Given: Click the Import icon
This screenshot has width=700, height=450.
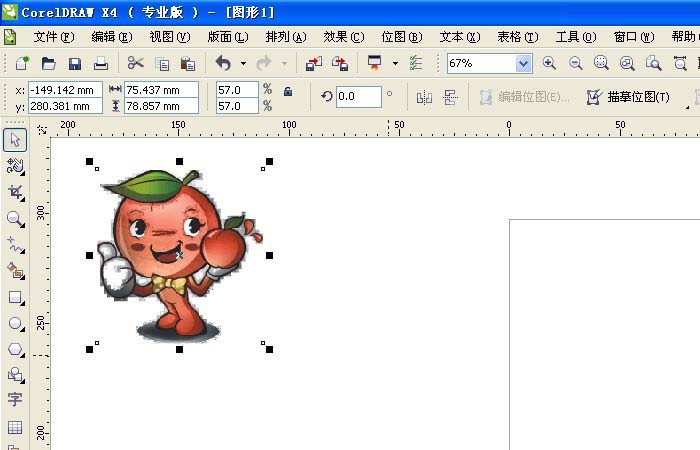Looking at the screenshot, I should pos(313,63).
